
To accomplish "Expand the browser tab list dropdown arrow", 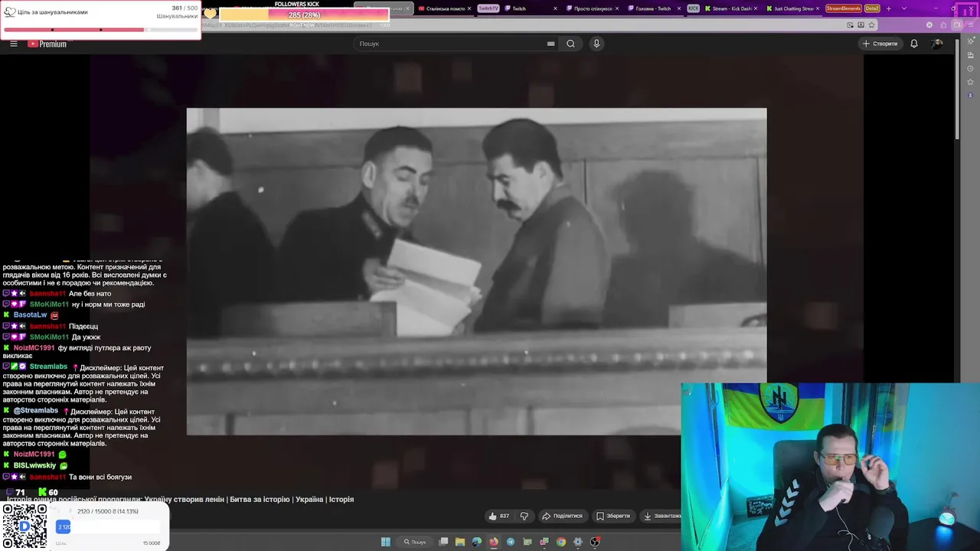I will click(x=904, y=8).
